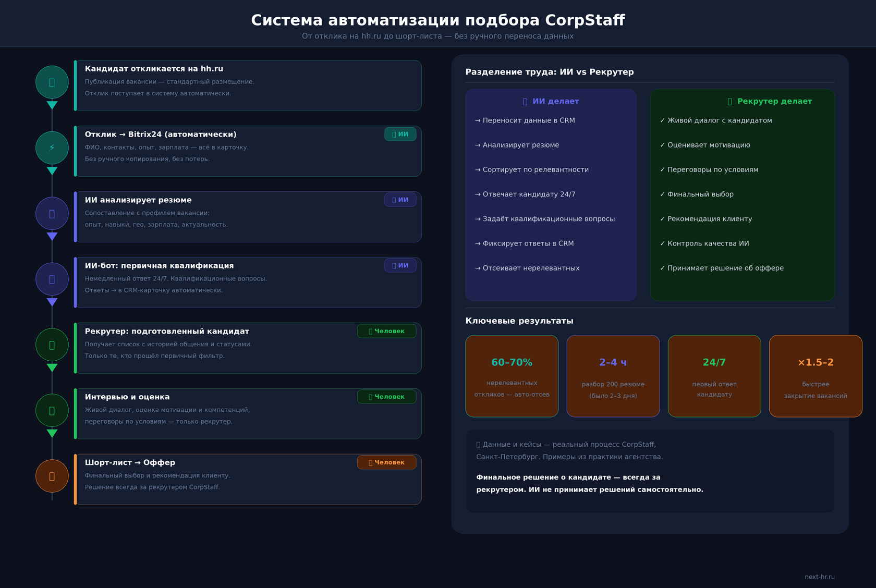Image resolution: width=876 pixels, height=588 pixels.
Task: Click the list item 'Фиксирует ответы в CRM'
Action: [x=525, y=243]
